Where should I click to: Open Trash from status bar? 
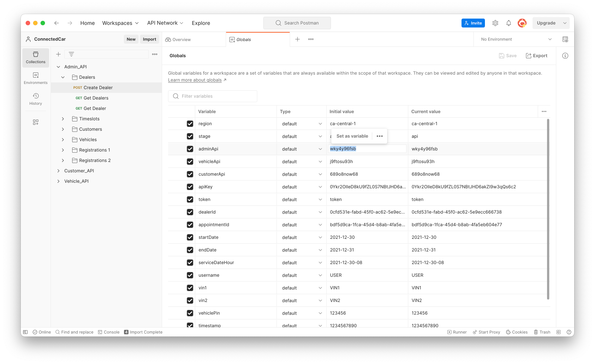pos(542,332)
